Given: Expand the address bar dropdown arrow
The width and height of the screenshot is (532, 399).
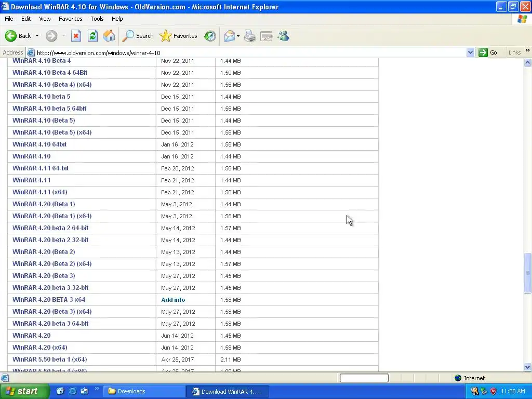Looking at the screenshot, I should click(x=470, y=52).
